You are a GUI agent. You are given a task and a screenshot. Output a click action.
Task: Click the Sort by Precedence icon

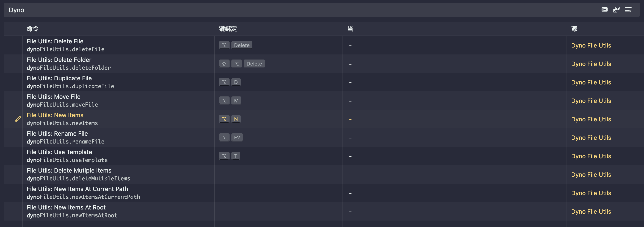point(616,10)
